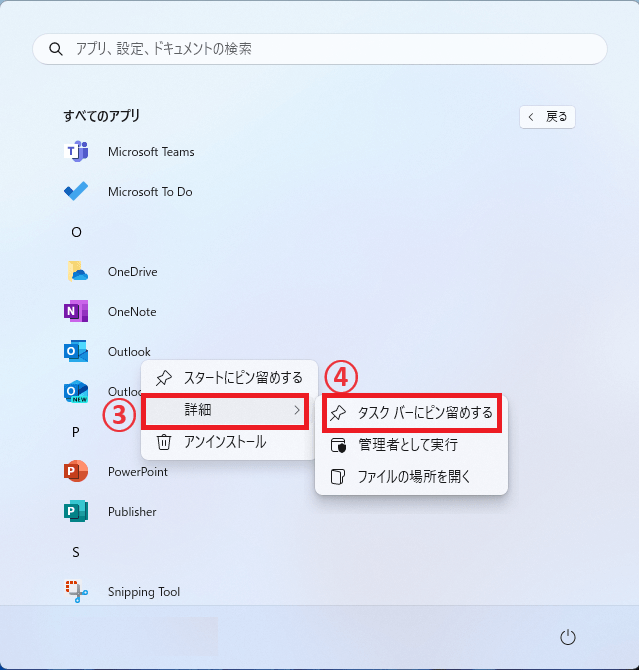Focus the アプリ、設定、ドキュメントの検索 search field
Screen dimensions: 639x670
click(x=320, y=49)
